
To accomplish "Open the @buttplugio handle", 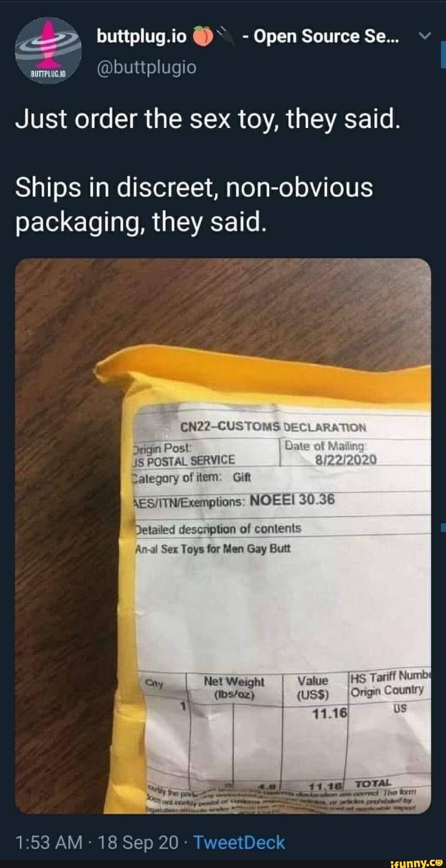I will point(147,66).
